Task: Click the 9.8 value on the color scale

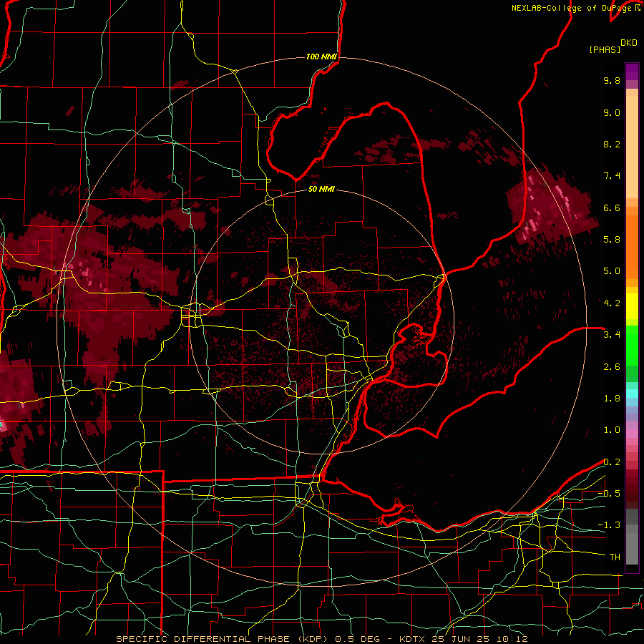Action: coord(612,80)
